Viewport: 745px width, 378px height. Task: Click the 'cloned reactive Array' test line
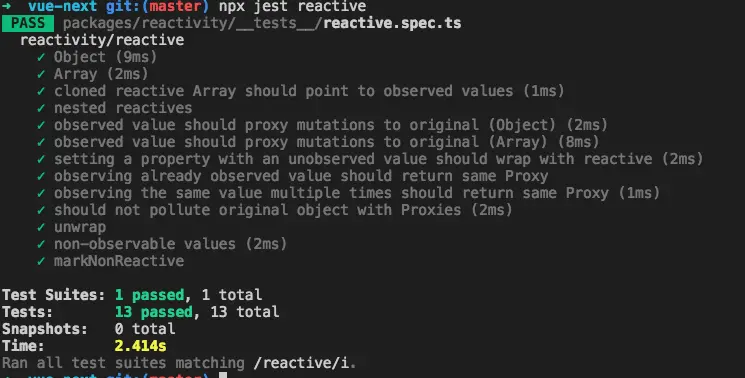309,91
